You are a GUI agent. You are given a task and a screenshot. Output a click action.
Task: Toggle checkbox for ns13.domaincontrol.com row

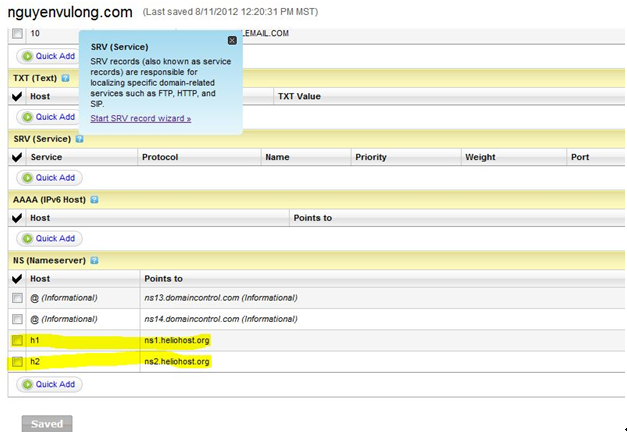17,298
